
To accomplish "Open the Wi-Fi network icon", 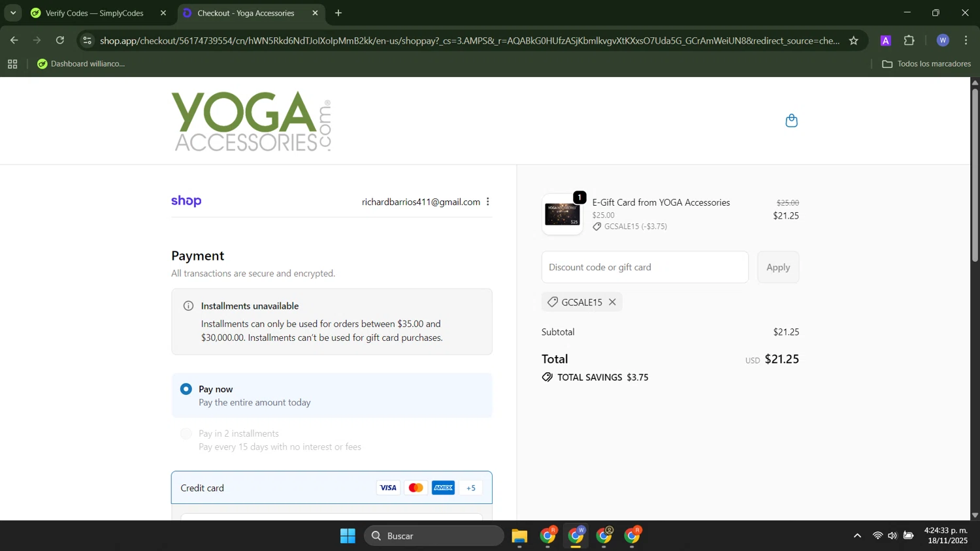I will click(877, 536).
